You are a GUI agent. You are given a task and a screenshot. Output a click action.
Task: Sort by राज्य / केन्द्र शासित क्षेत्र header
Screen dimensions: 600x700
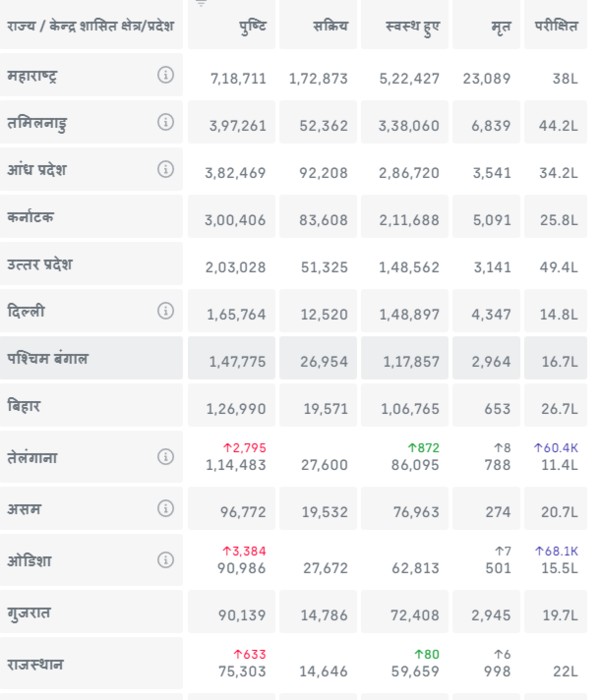(90, 26)
